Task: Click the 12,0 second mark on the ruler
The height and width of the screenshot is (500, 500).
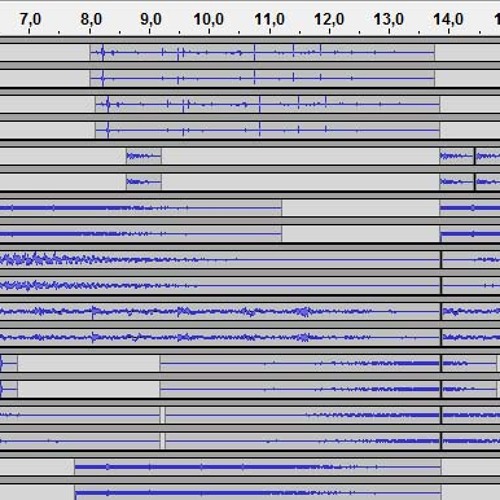Action: (x=329, y=19)
